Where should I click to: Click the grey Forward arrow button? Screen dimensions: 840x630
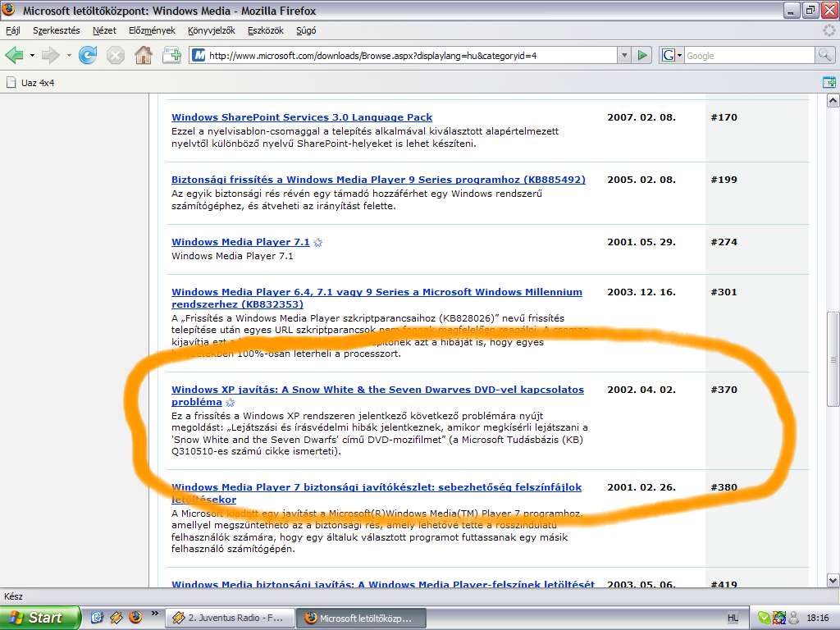[50, 55]
